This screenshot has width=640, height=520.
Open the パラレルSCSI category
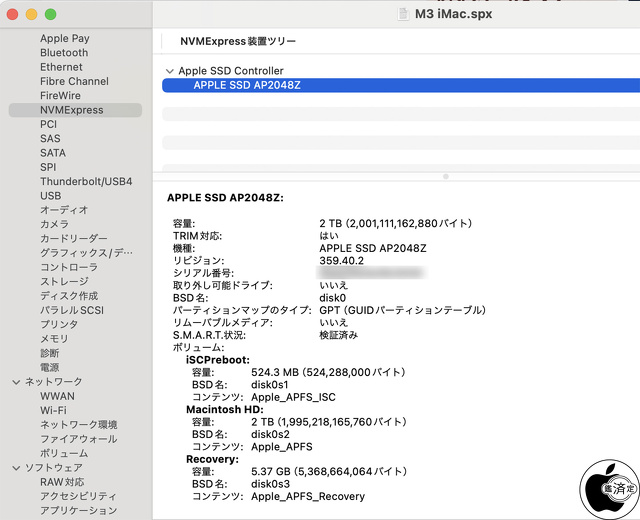72,310
